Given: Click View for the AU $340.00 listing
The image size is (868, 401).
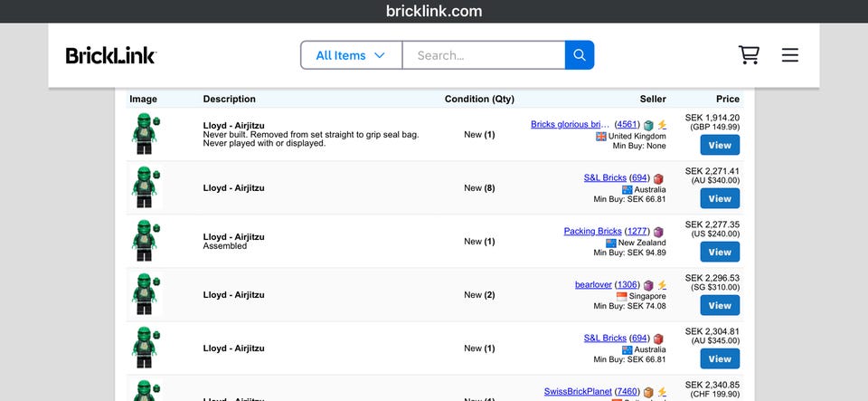Looking at the screenshot, I should (720, 198).
